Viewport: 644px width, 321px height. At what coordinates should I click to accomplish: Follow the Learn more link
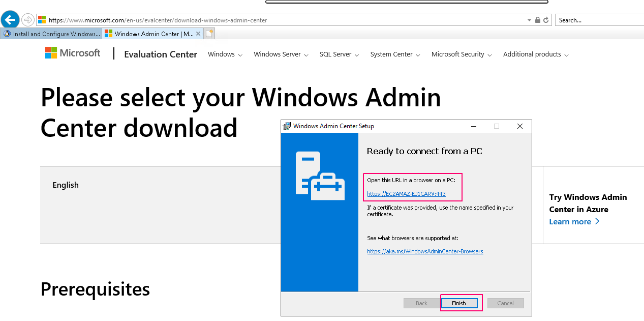point(574,222)
